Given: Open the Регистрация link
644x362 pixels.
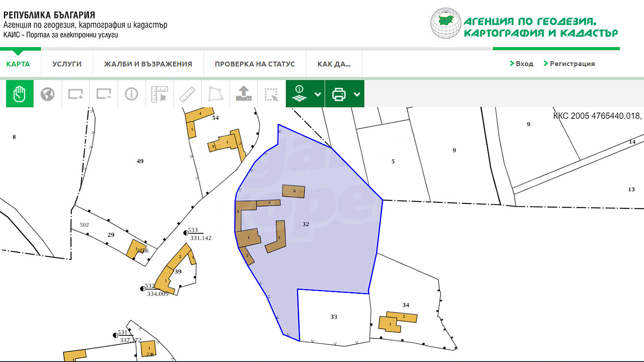Looking at the screenshot, I should point(569,63).
